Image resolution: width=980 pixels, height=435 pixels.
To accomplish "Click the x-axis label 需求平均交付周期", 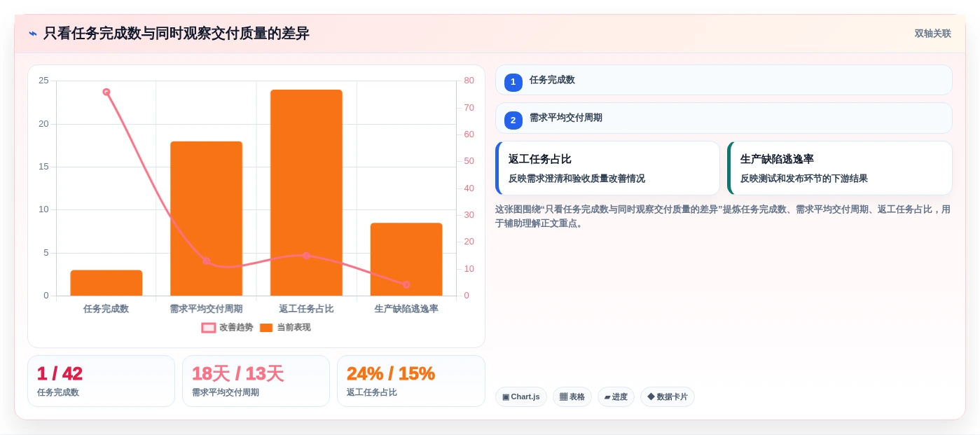I will point(206,308).
